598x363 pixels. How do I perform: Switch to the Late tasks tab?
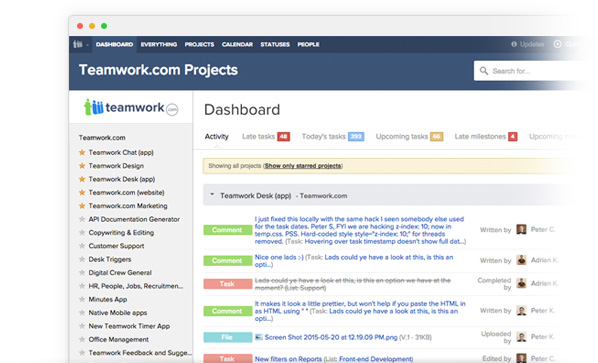[x=258, y=137]
